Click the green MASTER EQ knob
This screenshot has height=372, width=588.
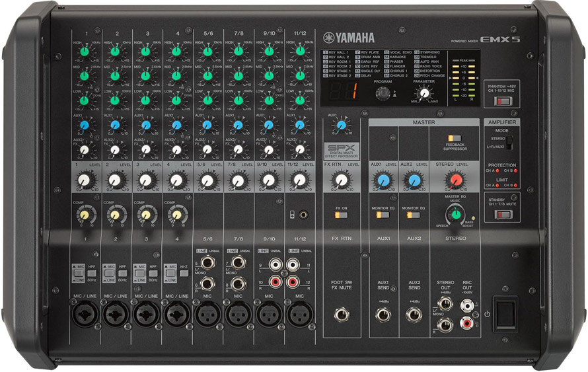pos(456,215)
